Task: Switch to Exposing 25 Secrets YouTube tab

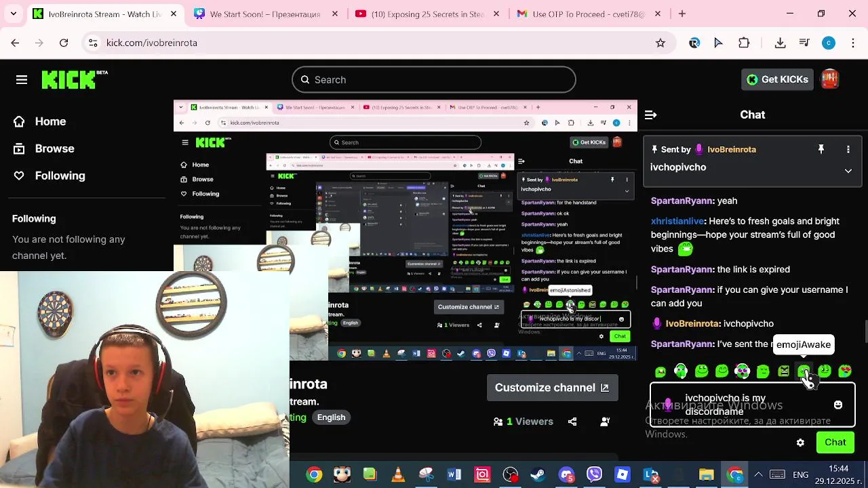Action: point(426,14)
